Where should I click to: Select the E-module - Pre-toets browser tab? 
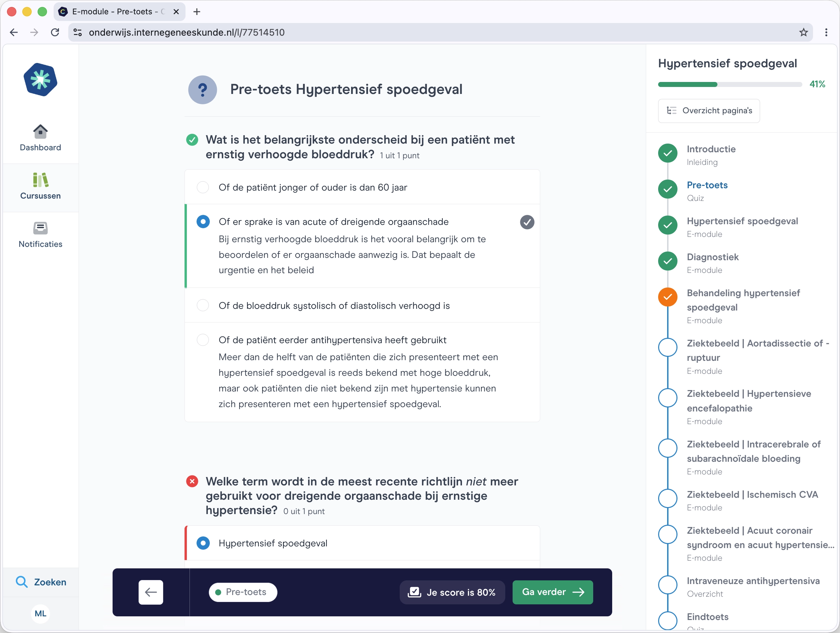click(x=119, y=12)
